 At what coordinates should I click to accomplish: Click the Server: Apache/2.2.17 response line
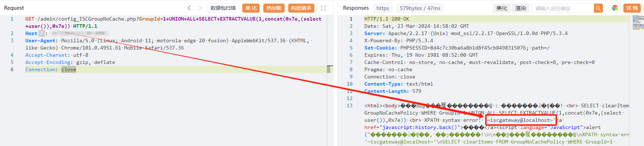click(x=466, y=33)
